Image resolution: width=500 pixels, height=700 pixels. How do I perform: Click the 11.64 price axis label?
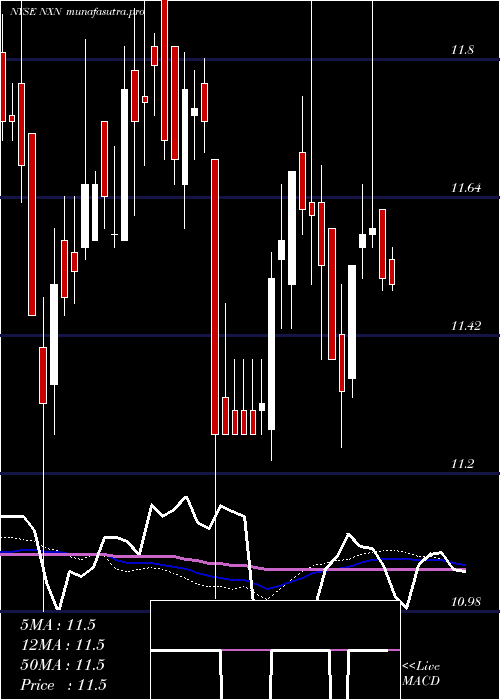[466, 188]
